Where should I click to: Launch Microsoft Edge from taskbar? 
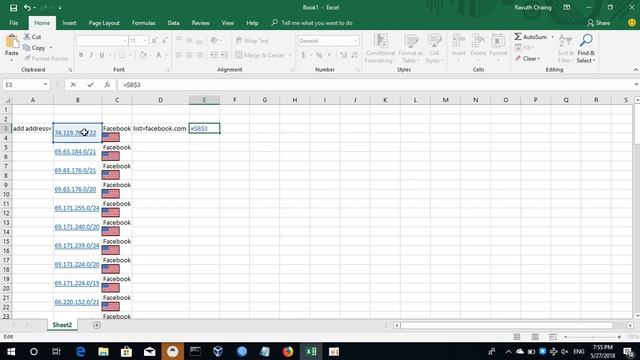point(80,351)
